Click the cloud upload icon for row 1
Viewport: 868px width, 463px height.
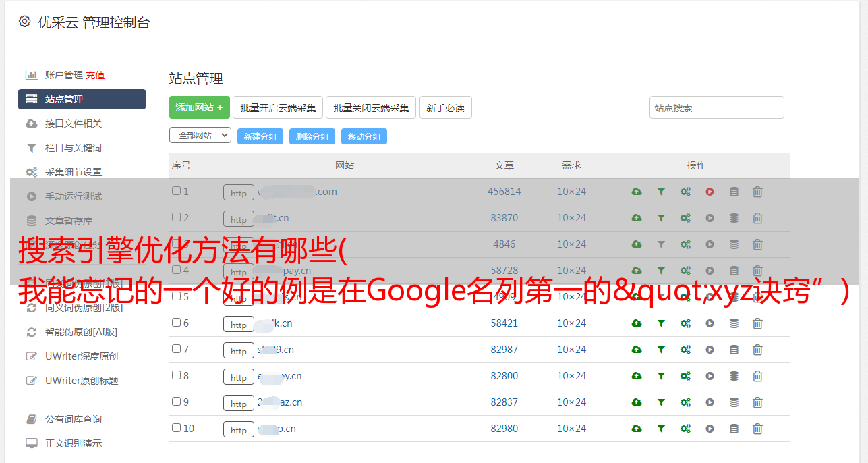637,192
